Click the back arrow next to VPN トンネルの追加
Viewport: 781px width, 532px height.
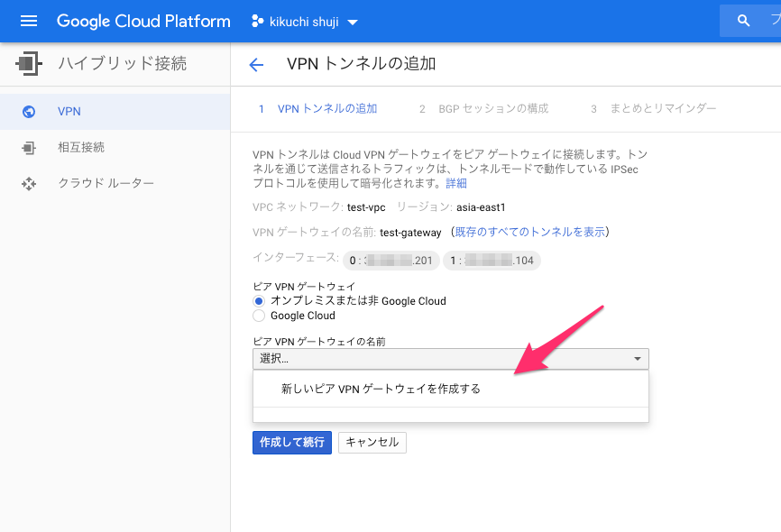click(256, 64)
